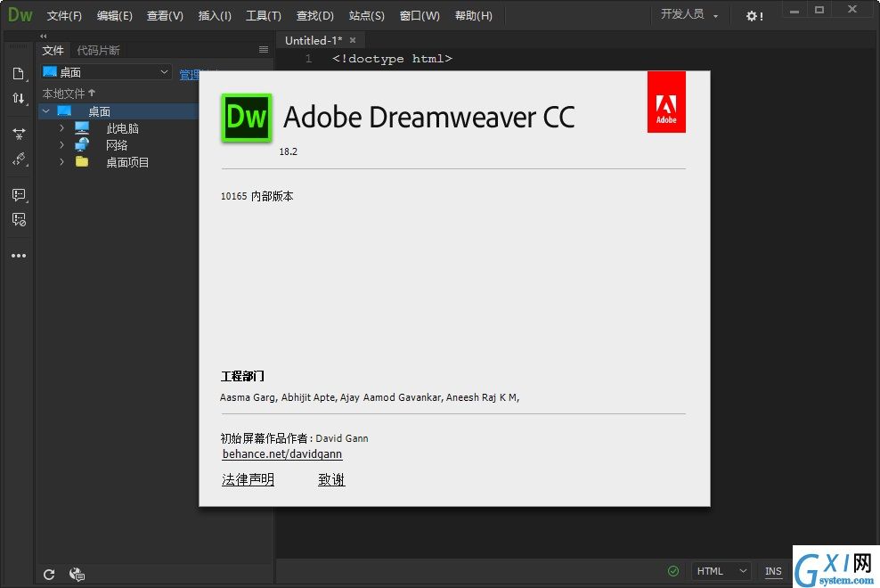Click line number 1 in code gutter
Image resolution: width=880 pixels, height=588 pixels.
pyautogui.click(x=308, y=59)
